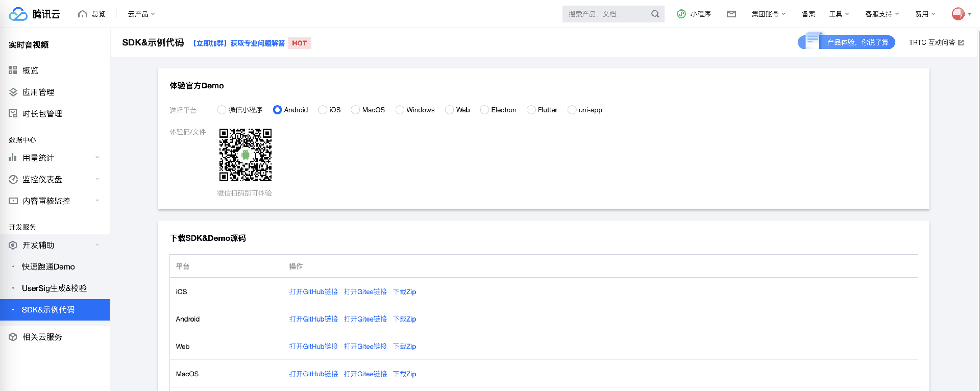Screen dimensions: 980x391
Task: Select the iOS platform radio button
Action: [x=323, y=110]
